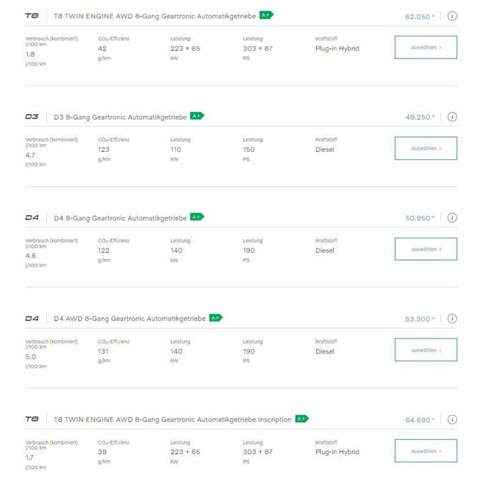Open info icon for D4 50.950 row
Image resolution: width=500 pixels, height=483 pixels.
[x=452, y=218]
